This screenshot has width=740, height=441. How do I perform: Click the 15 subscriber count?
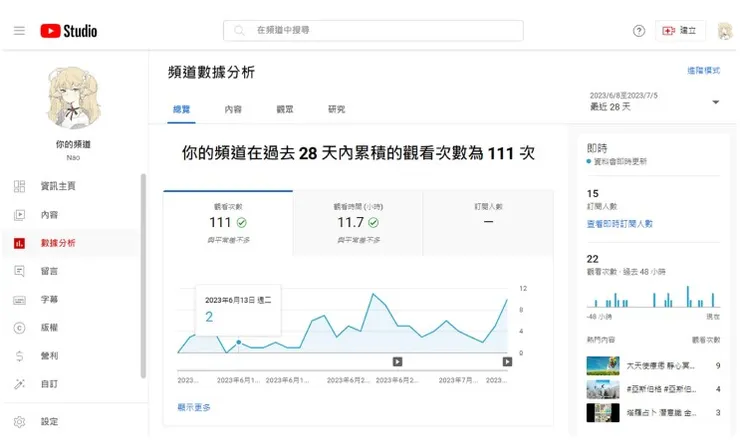point(593,194)
